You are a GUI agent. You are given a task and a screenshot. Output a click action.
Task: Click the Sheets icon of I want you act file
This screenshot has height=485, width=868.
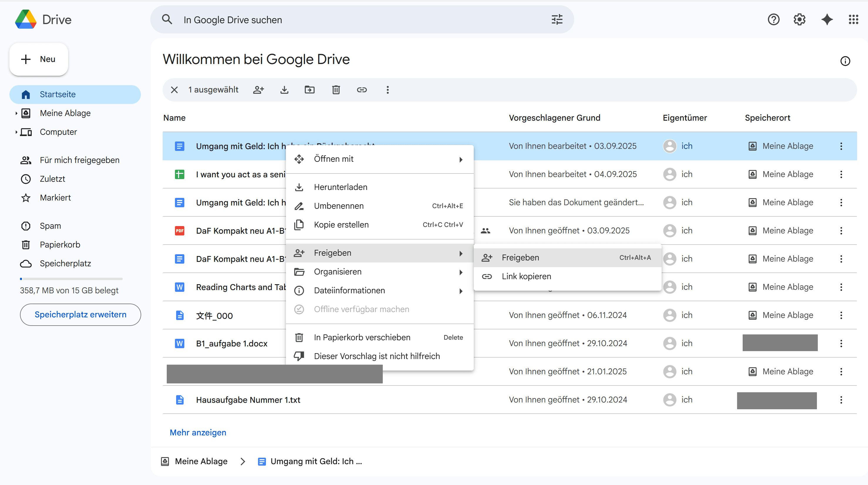[180, 174]
